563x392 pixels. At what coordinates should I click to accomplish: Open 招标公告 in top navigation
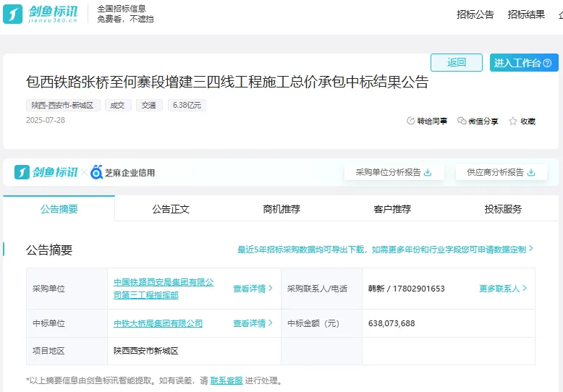click(475, 14)
